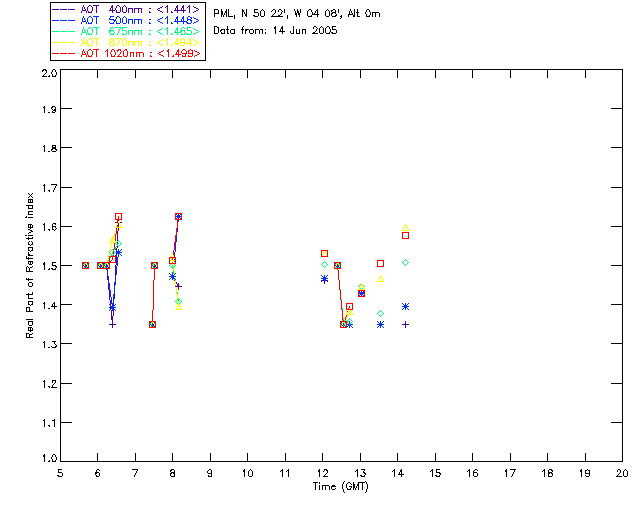Screen dimensions: 640x512
Task: Click the y-axis tick label 1.2
Action: pyautogui.click(x=49, y=384)
